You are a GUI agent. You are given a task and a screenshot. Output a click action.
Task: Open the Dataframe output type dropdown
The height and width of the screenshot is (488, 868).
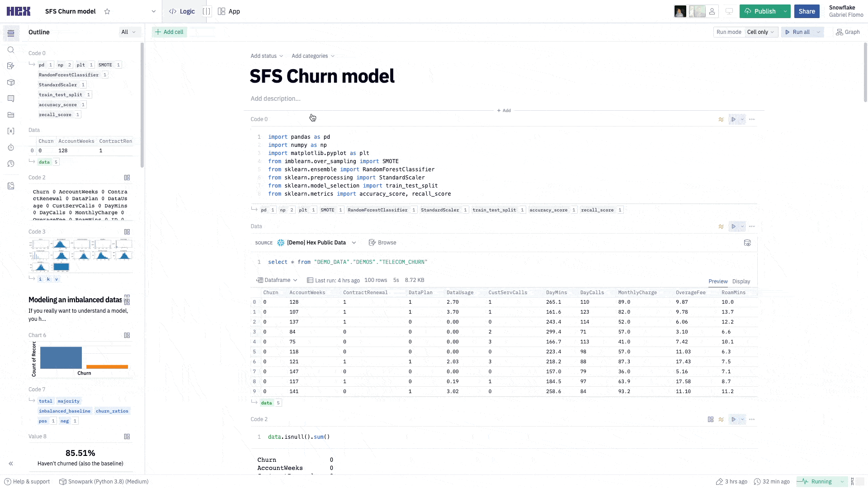tap(277, 280)
